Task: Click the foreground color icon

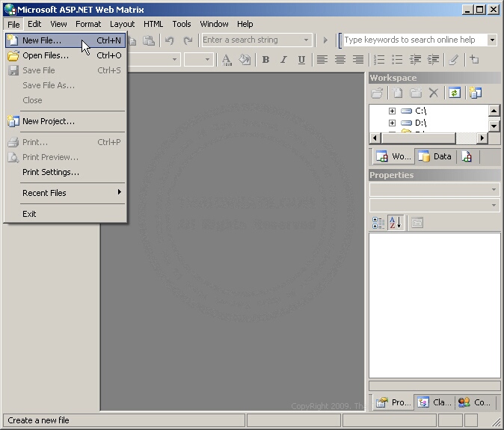Action: [x=227, y=60]
